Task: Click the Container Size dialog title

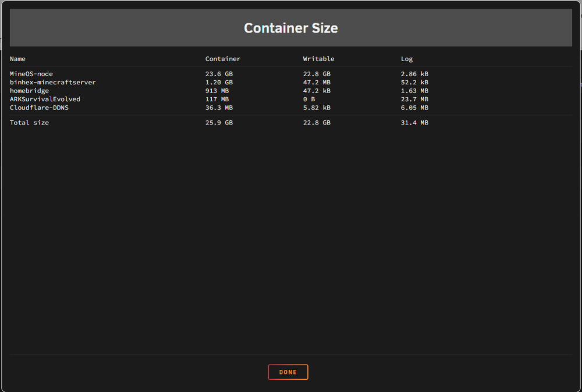Action: coord(291,28)
